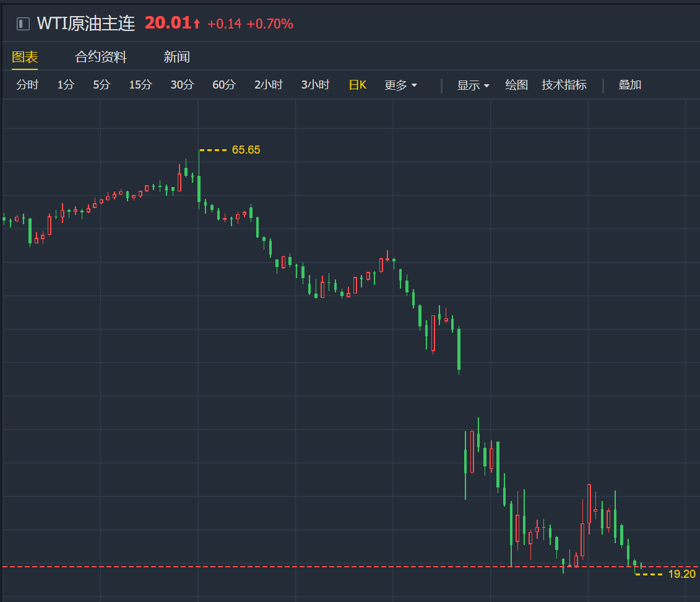700x602 pixels.
Task: Open the 合约资料 tab
Action: pos(101,57)
